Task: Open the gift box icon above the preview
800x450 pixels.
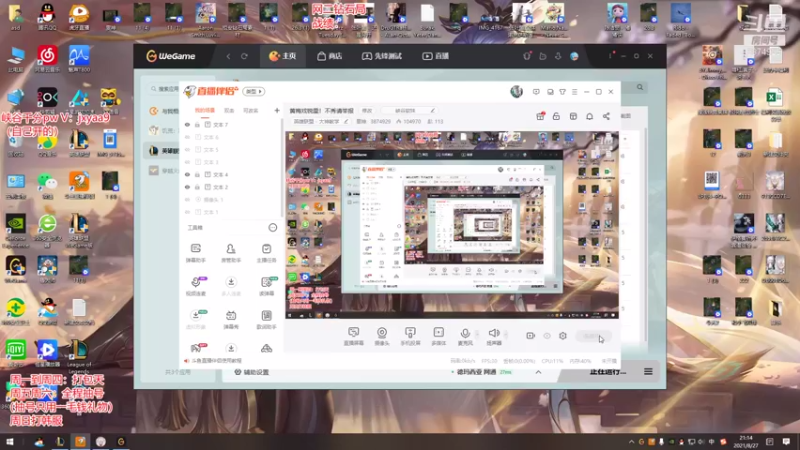Action: (x=540, y=116)
